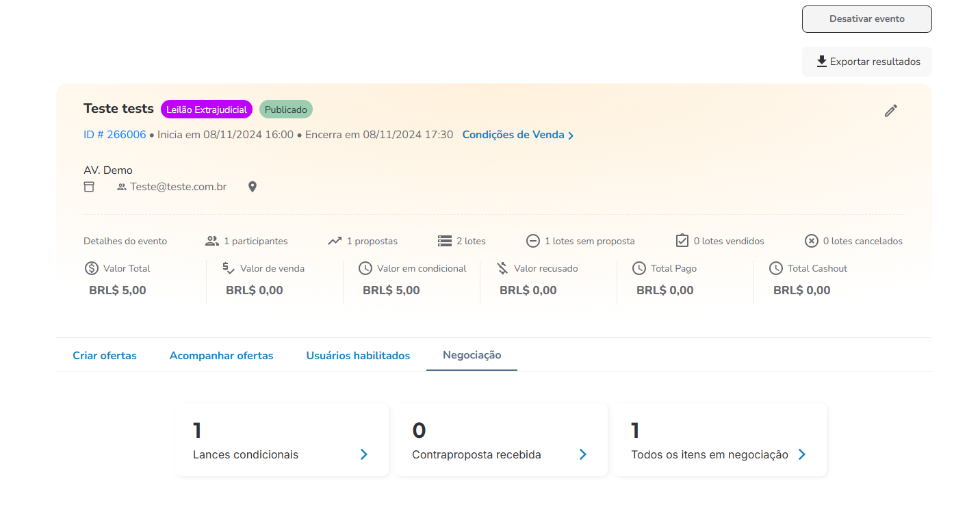Open the Usuários habilitados tab
The height and width of the screenshot is (520, 980).
(359, 356)
